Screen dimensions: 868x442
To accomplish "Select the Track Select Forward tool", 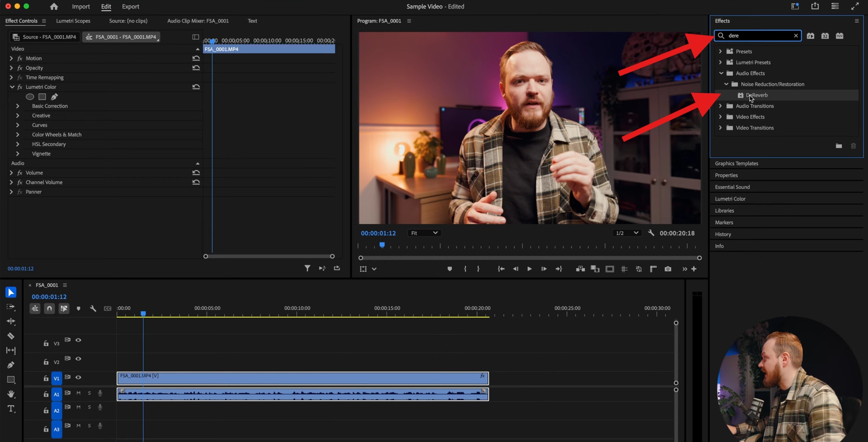I will [x=11, y=307].
